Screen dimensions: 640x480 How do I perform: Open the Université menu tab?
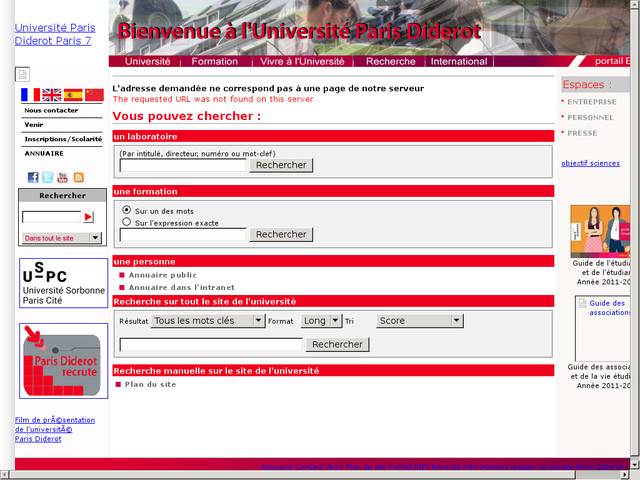147,61
